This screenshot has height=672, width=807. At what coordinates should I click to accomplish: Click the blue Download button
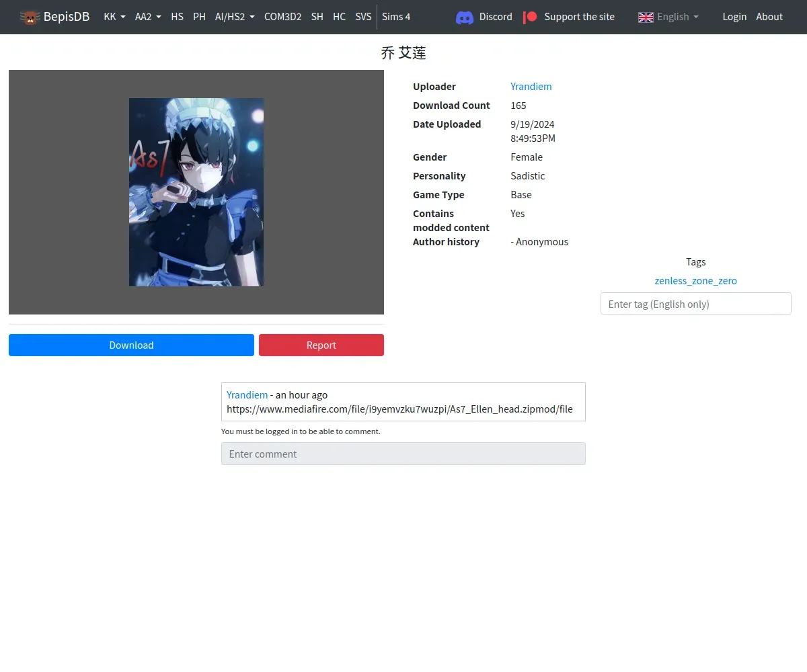tap(131, 345)
